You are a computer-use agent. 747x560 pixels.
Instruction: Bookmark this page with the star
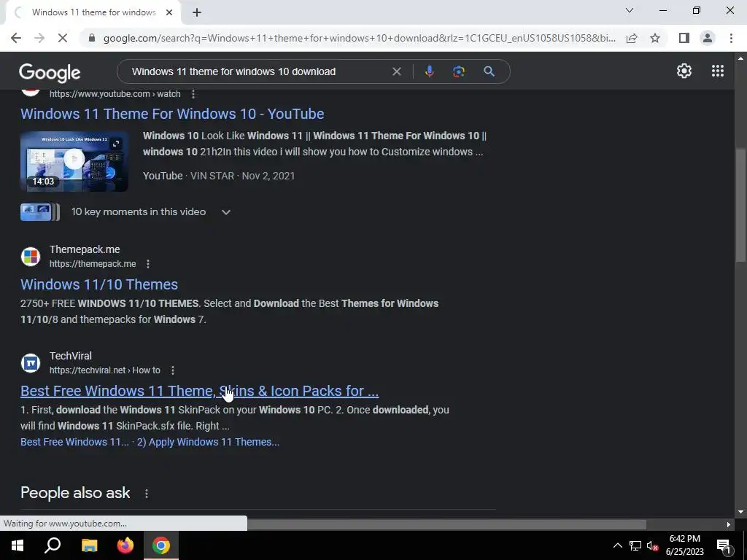tap(655, 38)
